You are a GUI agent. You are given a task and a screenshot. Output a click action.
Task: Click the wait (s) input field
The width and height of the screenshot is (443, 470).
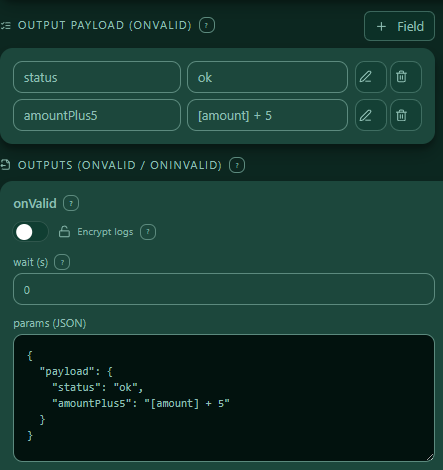pos(224,289)
